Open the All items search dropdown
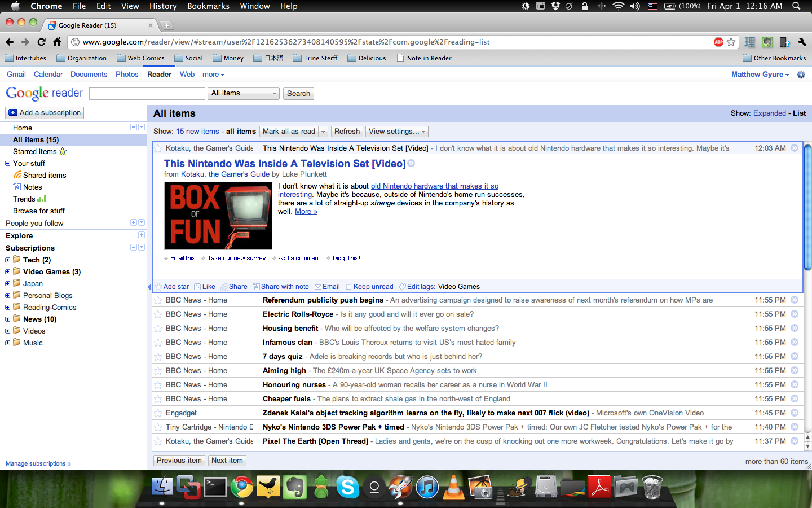Screen dimensions: 812x508 [x=244, y=93]
